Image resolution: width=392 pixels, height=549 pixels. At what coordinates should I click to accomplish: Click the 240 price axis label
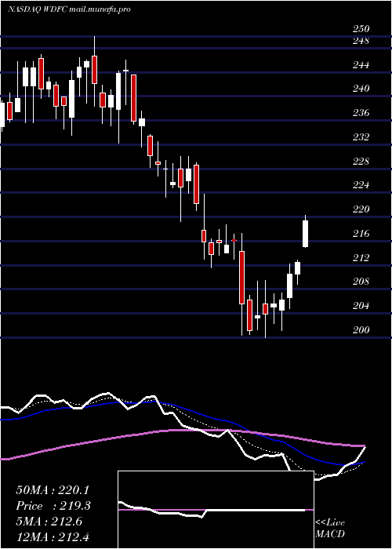pos(361,89)
